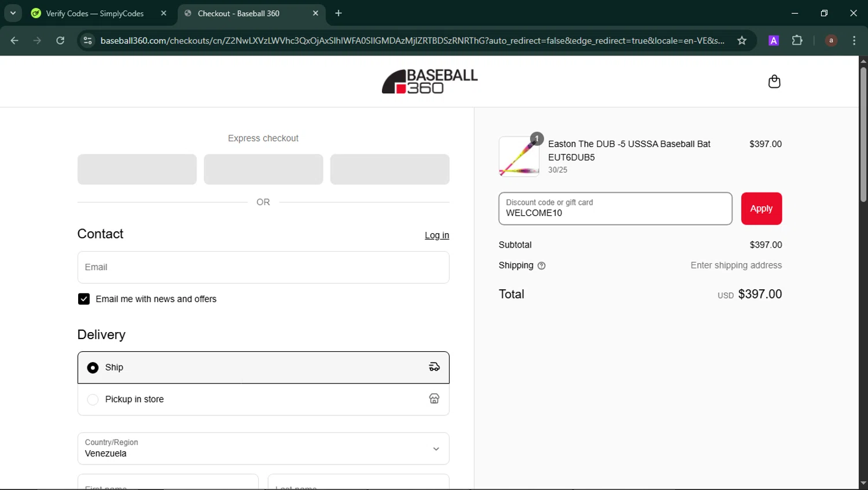Click the third express checkout button
The width and height of the screenshot is (868, 490).
390,170
